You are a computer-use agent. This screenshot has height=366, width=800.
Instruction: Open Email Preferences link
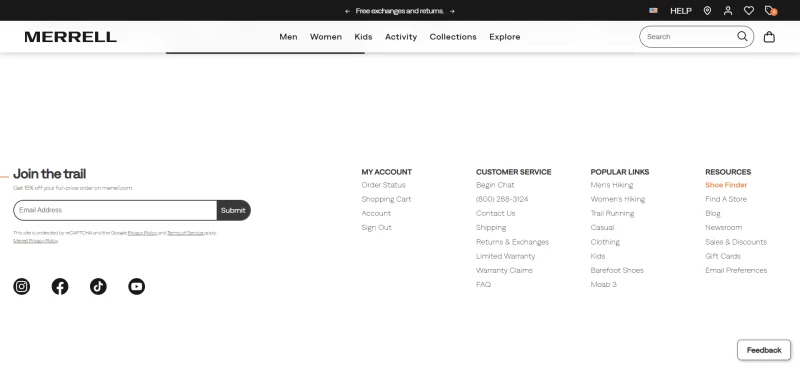click(x=736, y=271)
